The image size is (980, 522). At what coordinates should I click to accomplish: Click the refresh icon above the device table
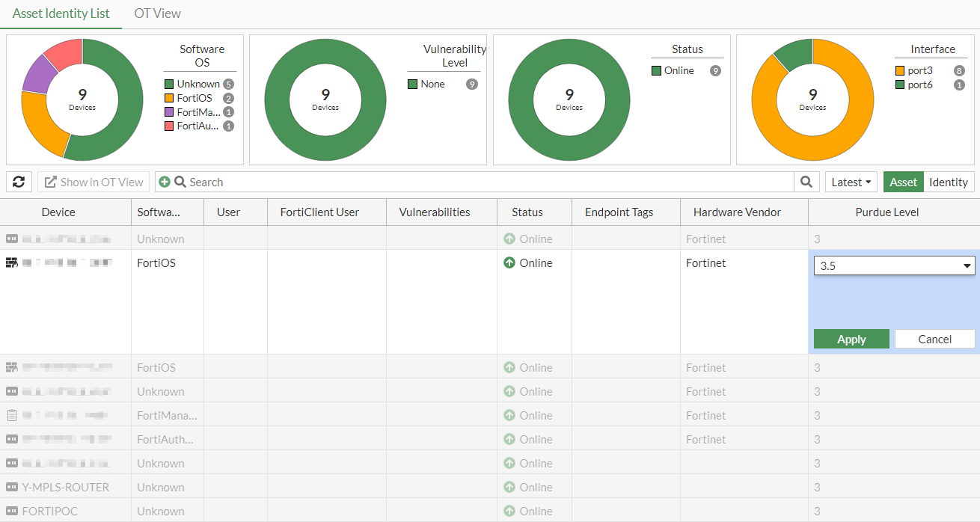point(19,182)
